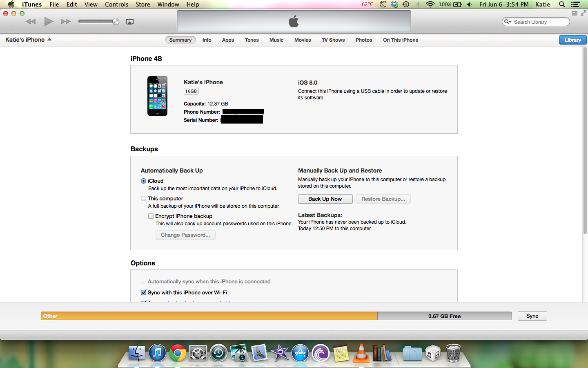The image size is (588, 368).
Task: Click the Other storage segment in capacity bar
Action: (209, 316)
